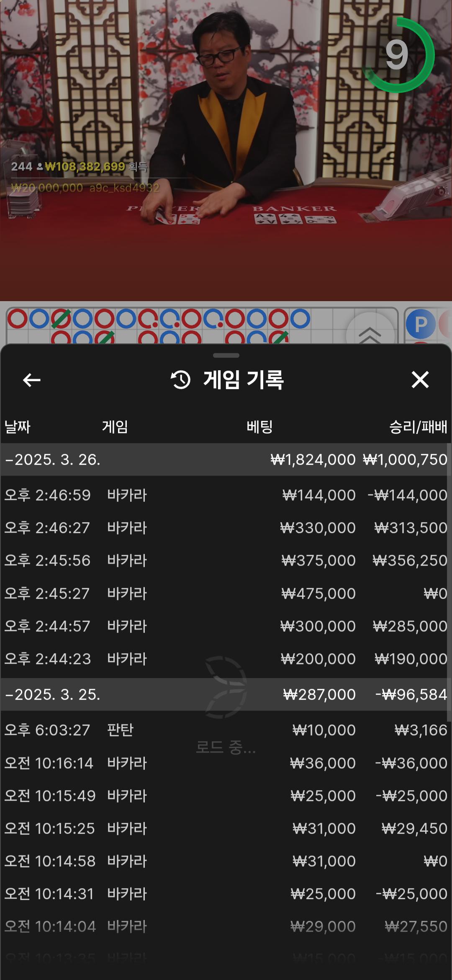Click the countdown timer circle showing 9
This screenshot has width=452, height=980.
(x=398, y=55)
